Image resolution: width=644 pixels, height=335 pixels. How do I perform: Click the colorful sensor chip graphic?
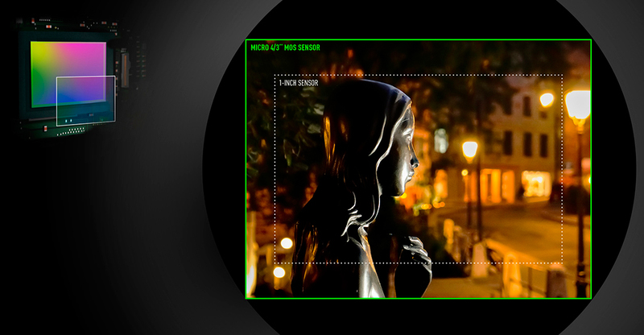(68, 74)
